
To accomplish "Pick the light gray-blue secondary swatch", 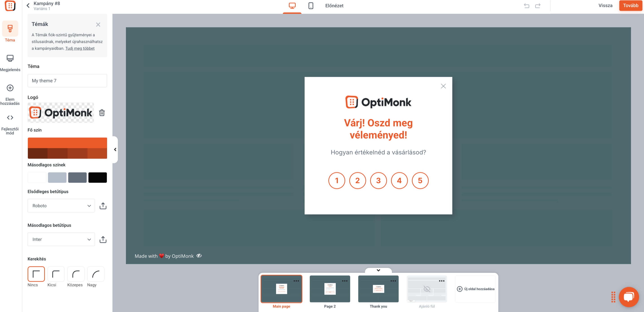I will tap(57, 177).
